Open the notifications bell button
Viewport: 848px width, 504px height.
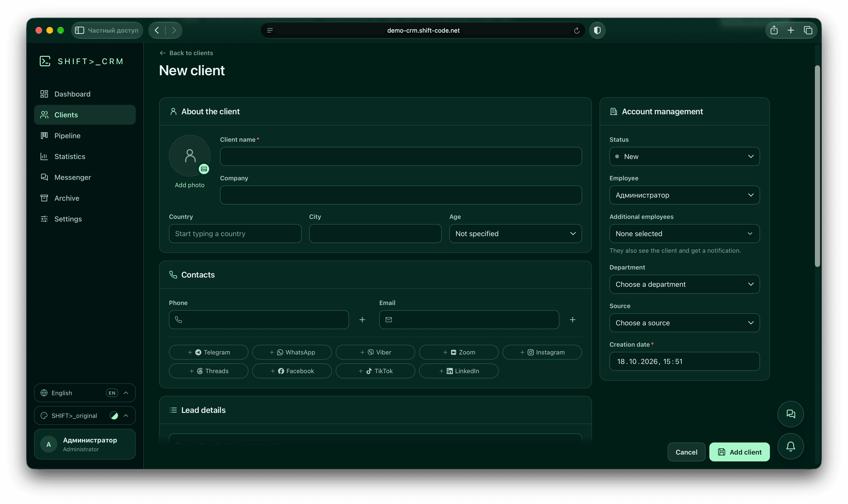coord(790,446)
